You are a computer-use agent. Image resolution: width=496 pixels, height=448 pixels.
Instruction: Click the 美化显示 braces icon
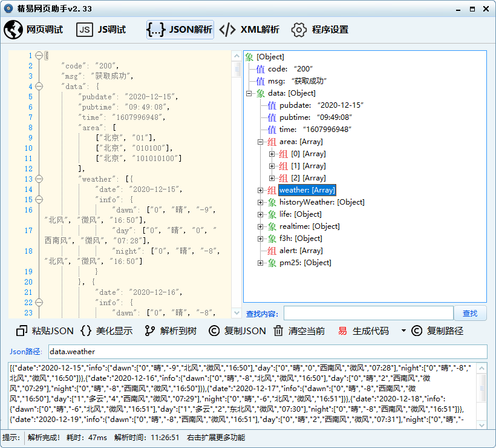(x=86, y=331)
